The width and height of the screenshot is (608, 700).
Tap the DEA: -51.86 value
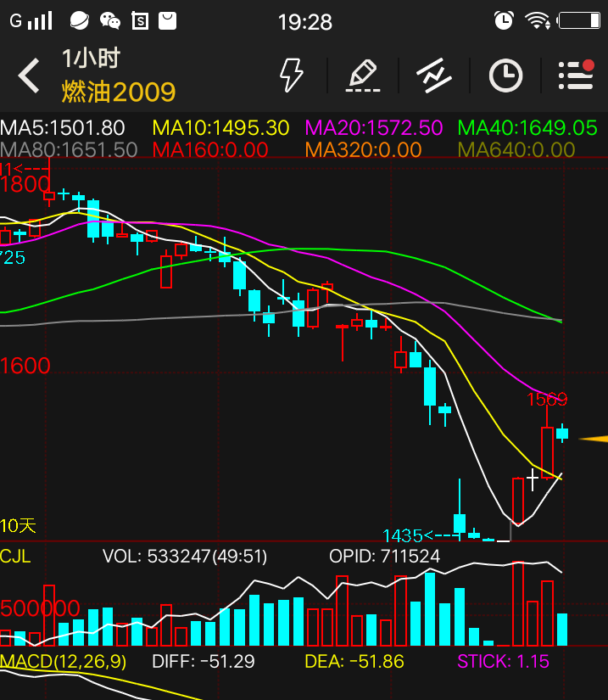coord(354,661)
